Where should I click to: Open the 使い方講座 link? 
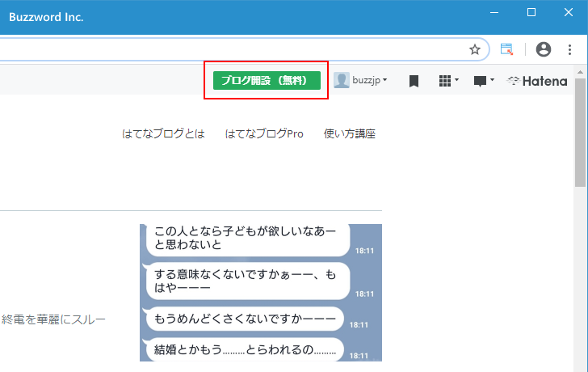[x=350, y=133]
